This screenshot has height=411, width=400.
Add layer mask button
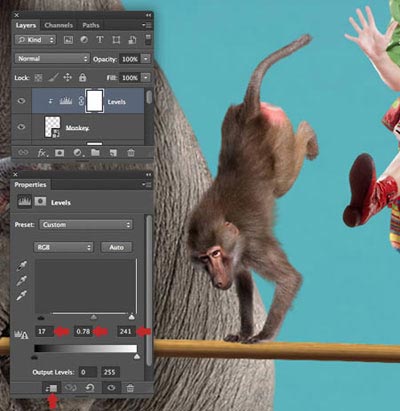[x=59, y=153]
